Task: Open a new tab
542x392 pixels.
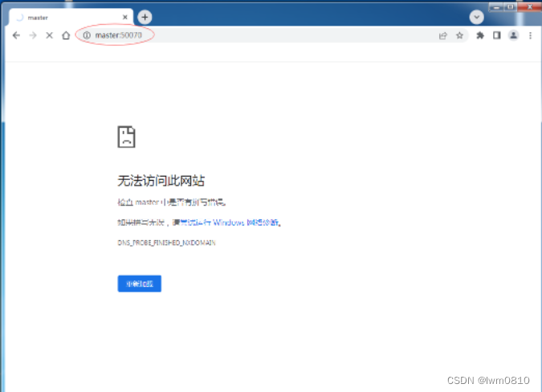Action: click(145, 17)
